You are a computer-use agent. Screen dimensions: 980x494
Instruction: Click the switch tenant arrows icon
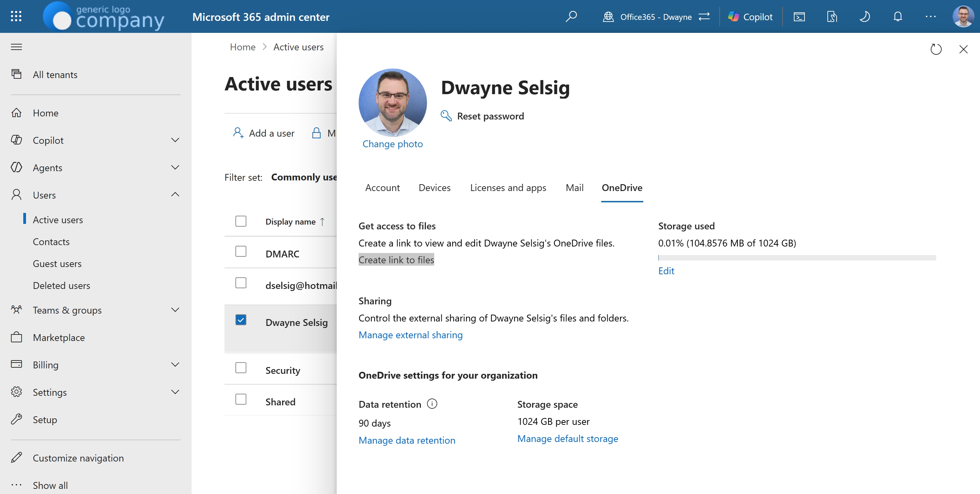tap(704, 17)
